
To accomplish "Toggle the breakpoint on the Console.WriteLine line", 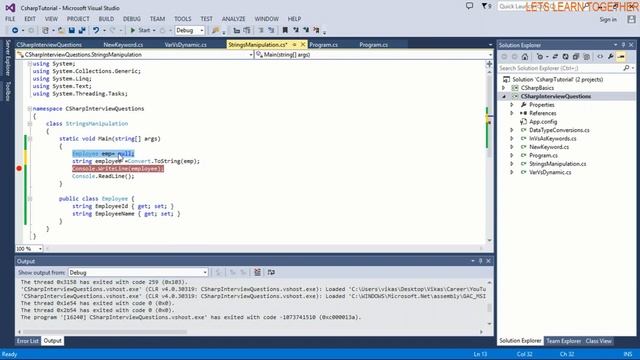I will pyautogui.click(x=19, y=169).
